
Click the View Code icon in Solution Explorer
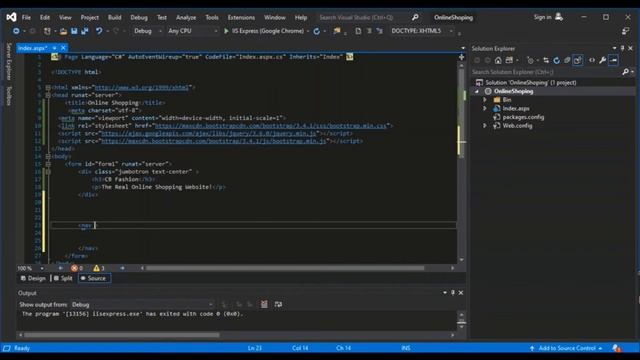592,60
